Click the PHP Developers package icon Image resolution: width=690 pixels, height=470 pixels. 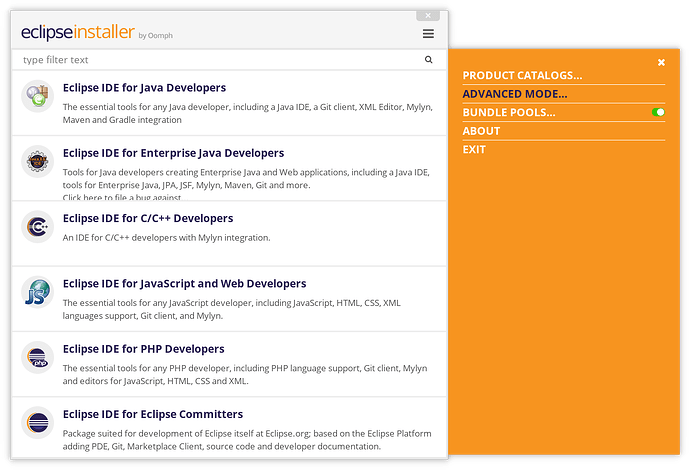point(38,358)
